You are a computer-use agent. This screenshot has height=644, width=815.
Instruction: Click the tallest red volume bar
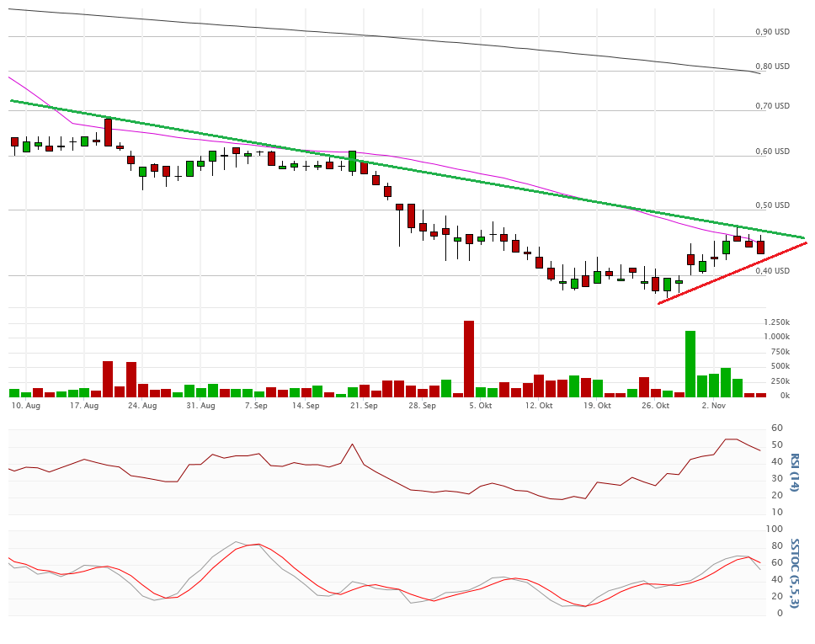(469, 358)
